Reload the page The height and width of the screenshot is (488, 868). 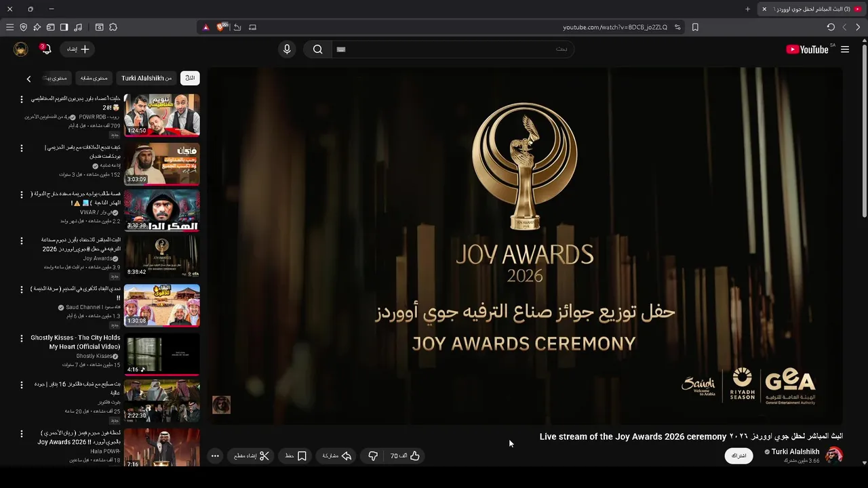click(x=831, y=27)
